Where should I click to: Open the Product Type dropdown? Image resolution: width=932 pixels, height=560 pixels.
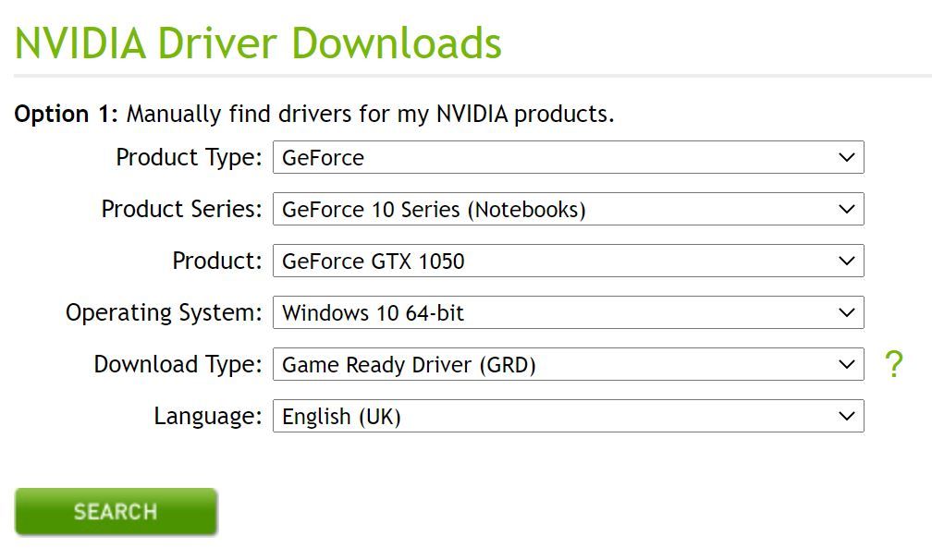569,157
